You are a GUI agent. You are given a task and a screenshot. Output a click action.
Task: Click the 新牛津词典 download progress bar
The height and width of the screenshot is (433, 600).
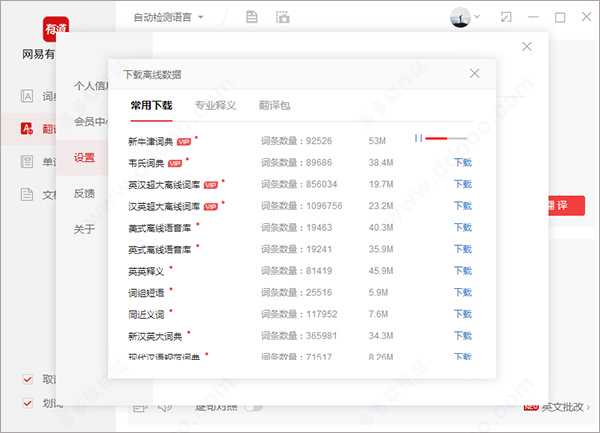click(x=446, y=138)
